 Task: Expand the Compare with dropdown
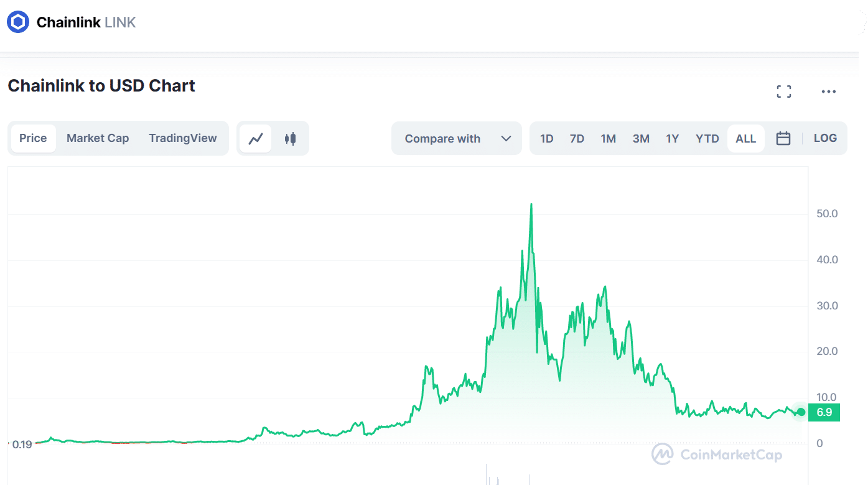(457, 138)
